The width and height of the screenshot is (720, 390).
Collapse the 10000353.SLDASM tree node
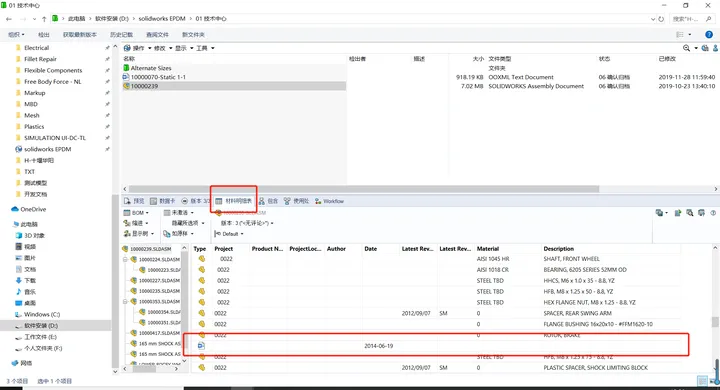125,302
